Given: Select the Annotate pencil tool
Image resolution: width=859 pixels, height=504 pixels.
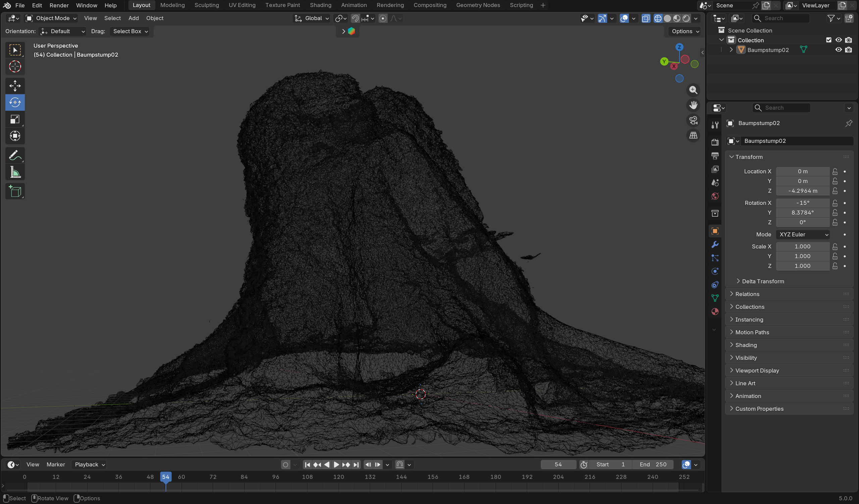Looking at the screenshot, I should (x=15, y=156).
